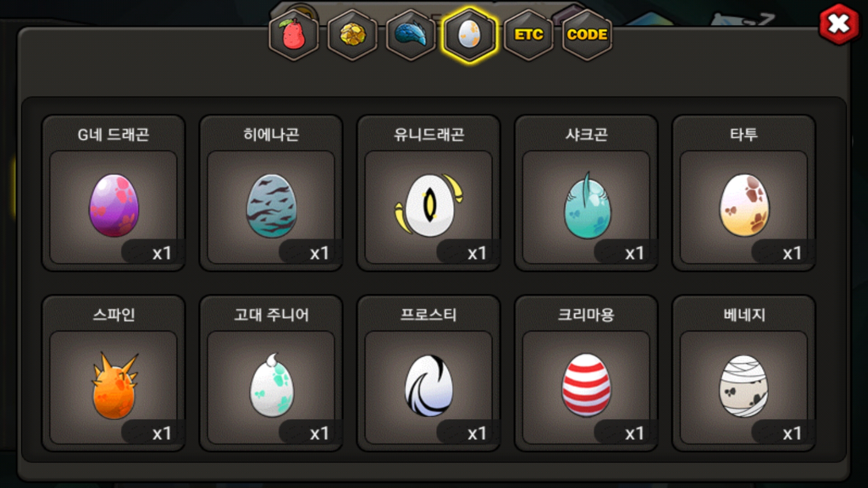Select the egg inventory tab

470,35
